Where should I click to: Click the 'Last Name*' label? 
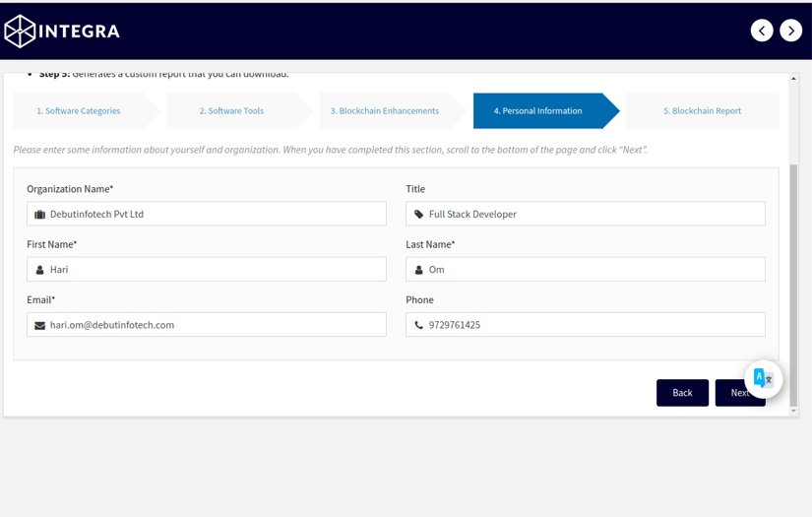coord(430,244)
